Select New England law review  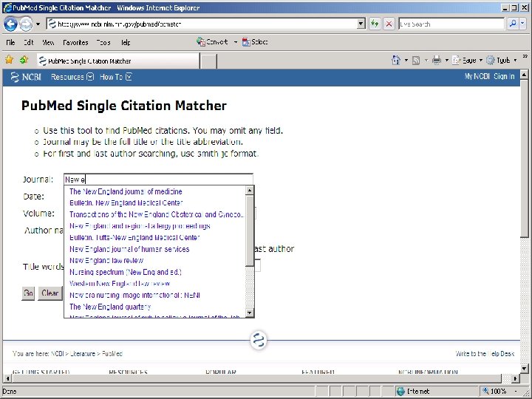click(x=106, y=261)
